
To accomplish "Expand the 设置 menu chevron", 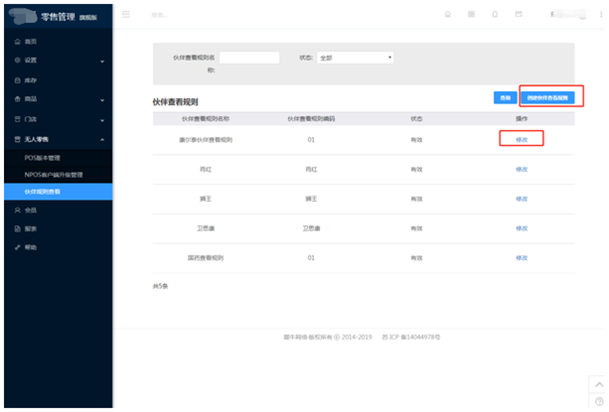I will point(102,61).
